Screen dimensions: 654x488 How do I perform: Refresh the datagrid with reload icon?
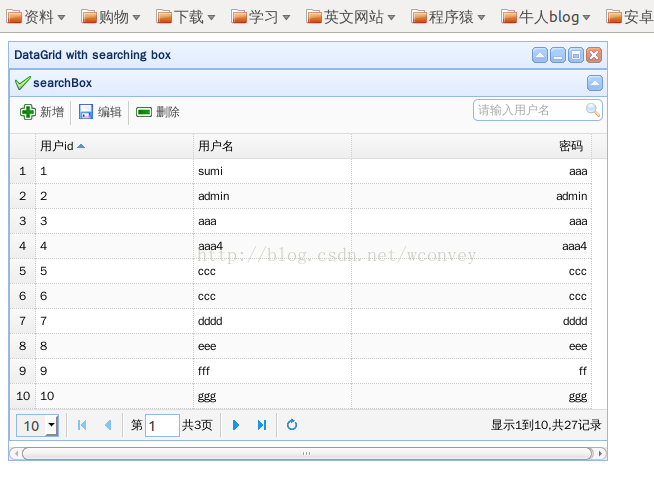[292, 425]
